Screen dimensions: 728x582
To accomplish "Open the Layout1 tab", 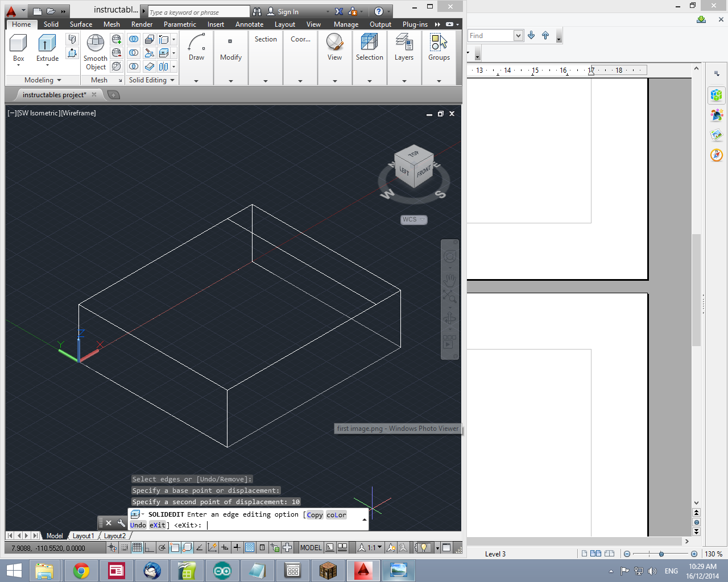I will [83, 535].
